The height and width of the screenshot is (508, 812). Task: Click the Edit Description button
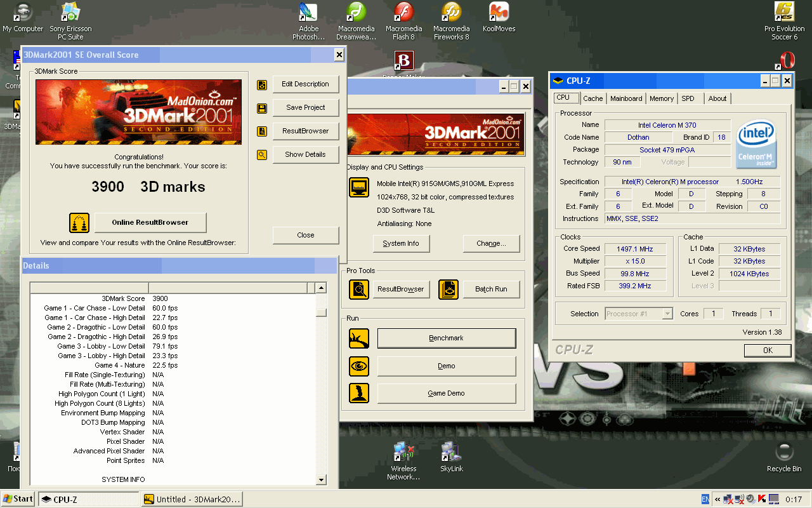[306, 84]
